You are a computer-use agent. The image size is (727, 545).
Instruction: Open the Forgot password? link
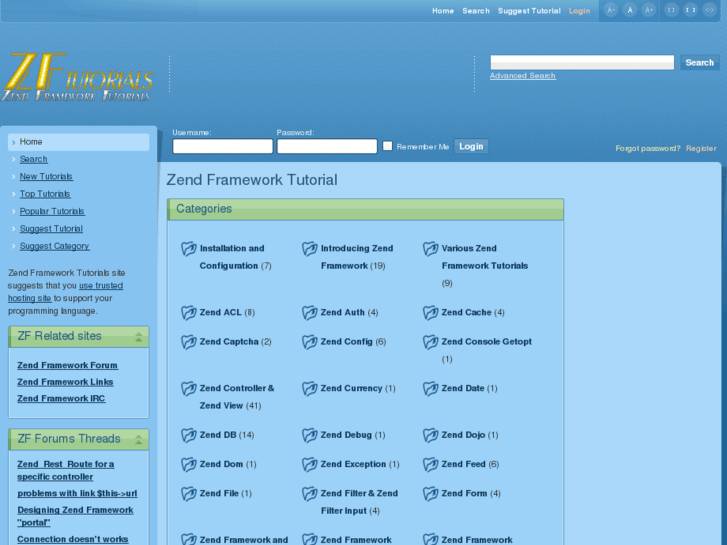[x=648, y=148]
